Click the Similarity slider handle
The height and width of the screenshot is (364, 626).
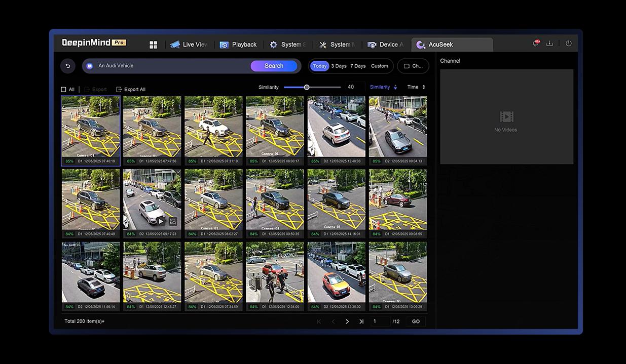(x=307, y=87)
